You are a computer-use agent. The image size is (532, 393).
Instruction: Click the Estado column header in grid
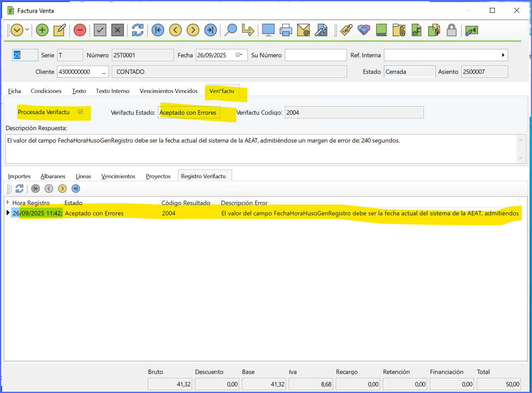pos(112,203)
